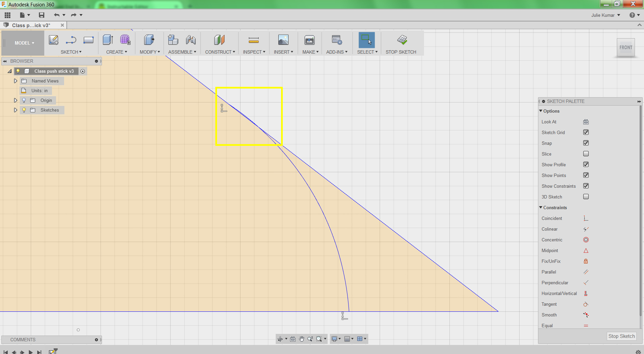Click the Look At icon in Sketch Palette
Viewport: 644px width, 354px height.
(x=586, y=122)
